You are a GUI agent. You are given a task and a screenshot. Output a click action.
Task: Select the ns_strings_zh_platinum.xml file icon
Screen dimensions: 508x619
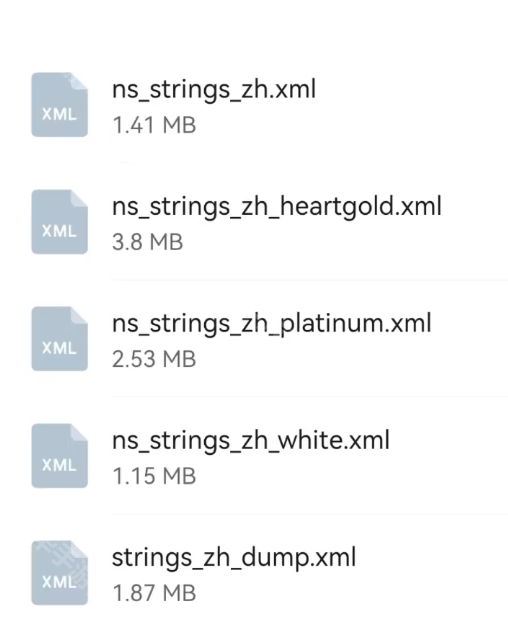click(60, 339)
